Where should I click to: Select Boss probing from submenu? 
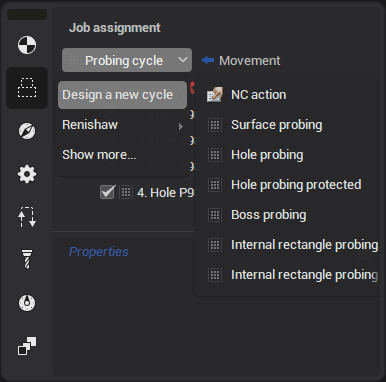point(268,215)
